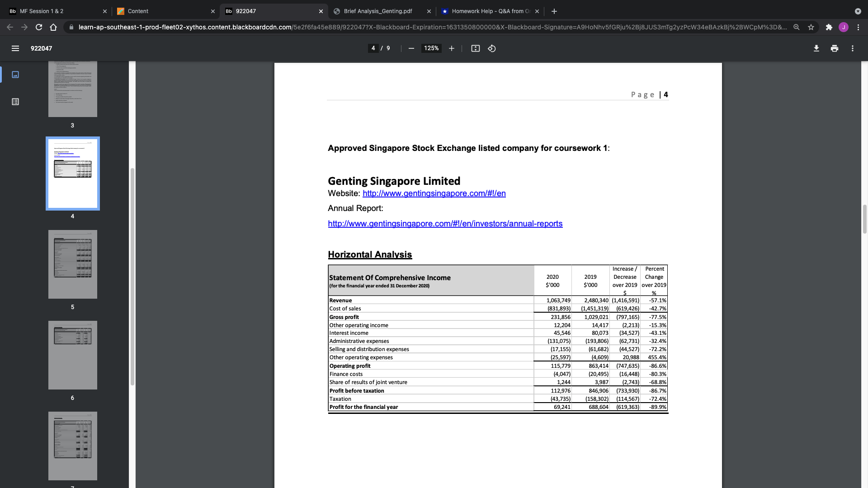Click the profile avatar in the toolbar
This screenshot has width=868, height=488.
click(x=844, y=27)
